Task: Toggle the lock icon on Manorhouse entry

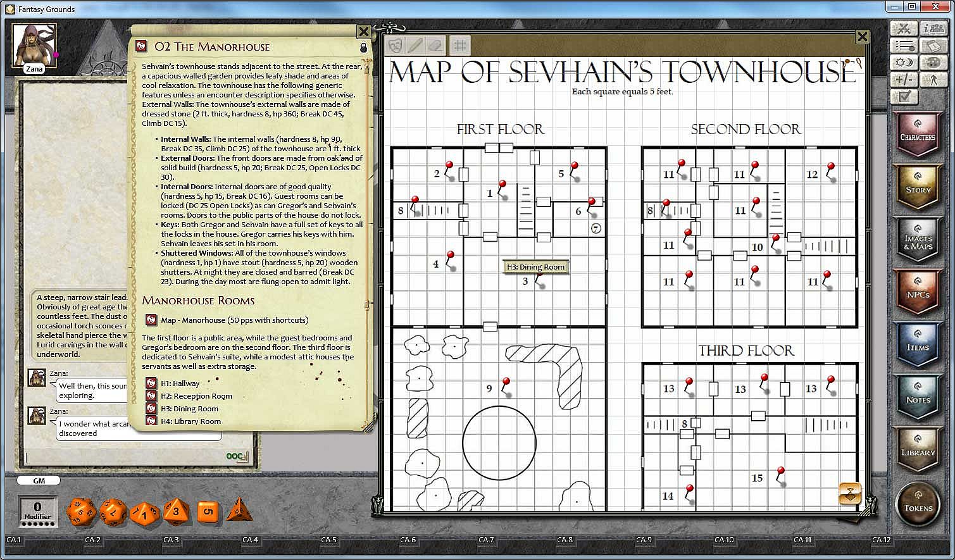Action: pyautogui.click(x=363, y=47)
